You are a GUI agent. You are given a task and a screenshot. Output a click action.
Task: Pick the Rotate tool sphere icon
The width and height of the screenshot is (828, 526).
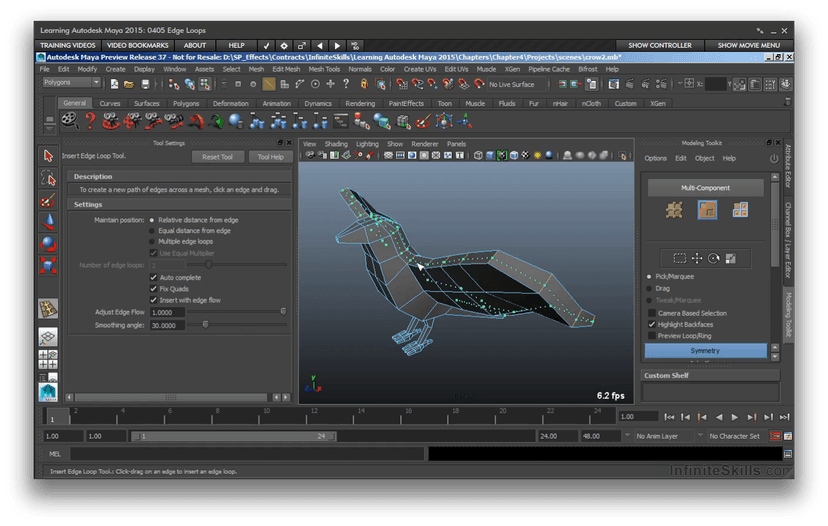pyautogui.click(x=48, y=243)
